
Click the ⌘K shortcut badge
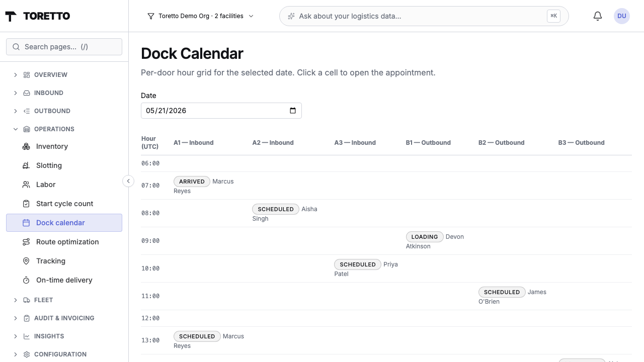pos(553,16)
